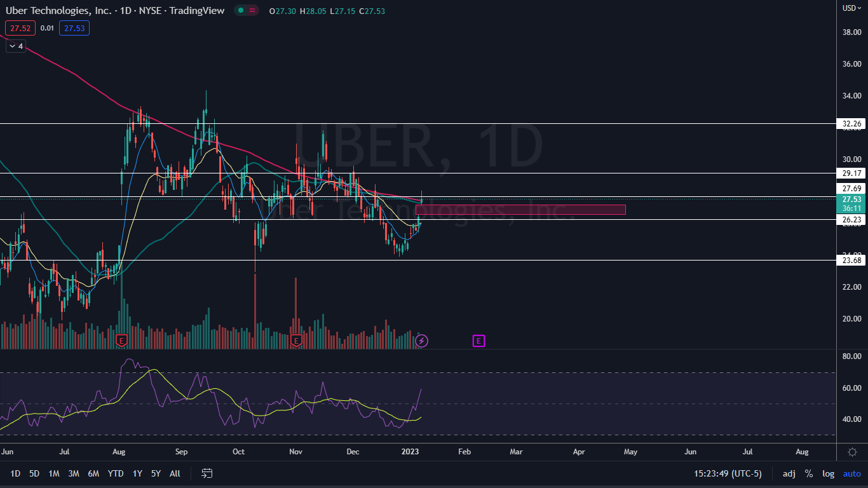Open the USD currency dropdown
The width and height of the screenshot is (868, 488).
(851, 8)
